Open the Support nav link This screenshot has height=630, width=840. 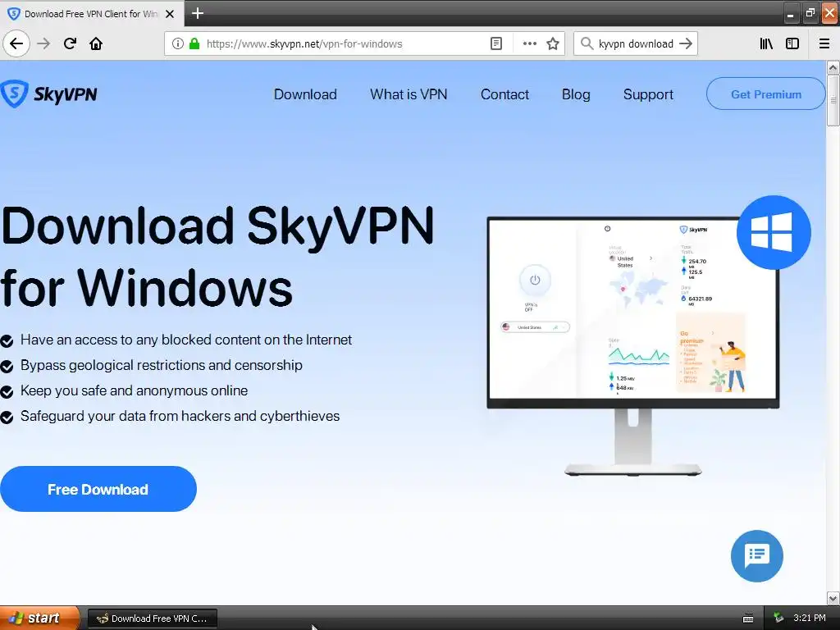(x=648, y=94)
